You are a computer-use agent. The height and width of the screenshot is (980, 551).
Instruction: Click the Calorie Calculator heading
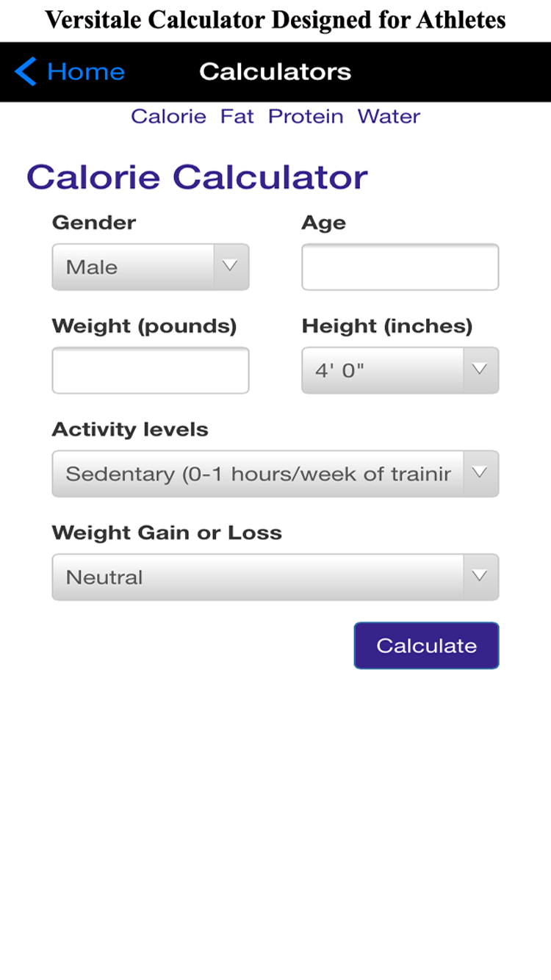click(x=197, y=178)
